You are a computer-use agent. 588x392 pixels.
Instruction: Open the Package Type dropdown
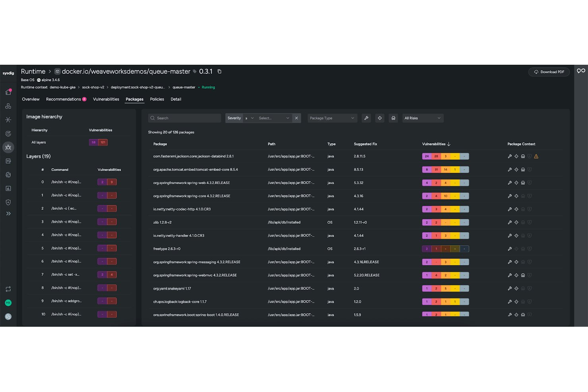pyautogui.click(x=332, y=118)
